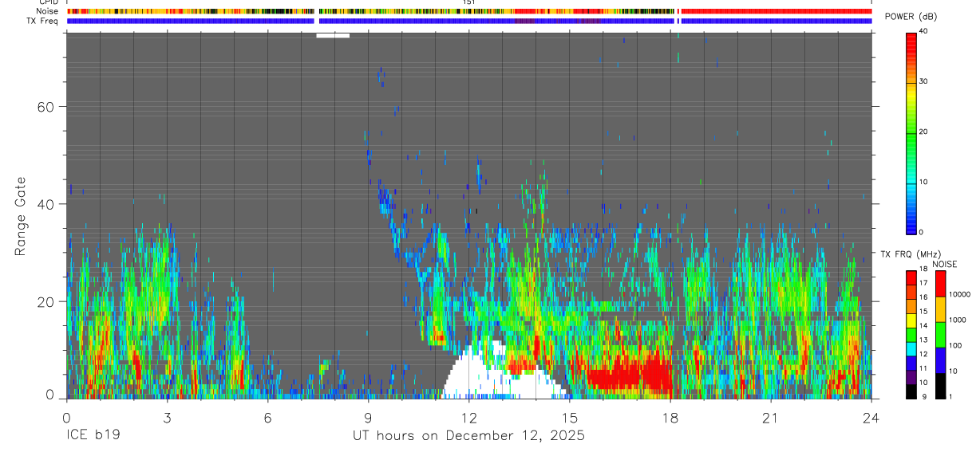Pick the red 18 MHz swatch in TX FRQ legend
The width and height of the screenshot is (980, 452).
tap(911, 276)
